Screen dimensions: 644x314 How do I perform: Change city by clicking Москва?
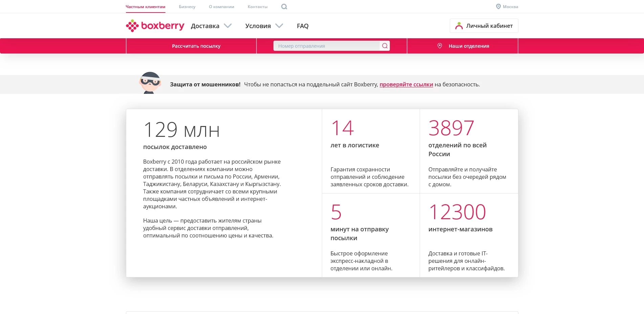tap(510, 7)
